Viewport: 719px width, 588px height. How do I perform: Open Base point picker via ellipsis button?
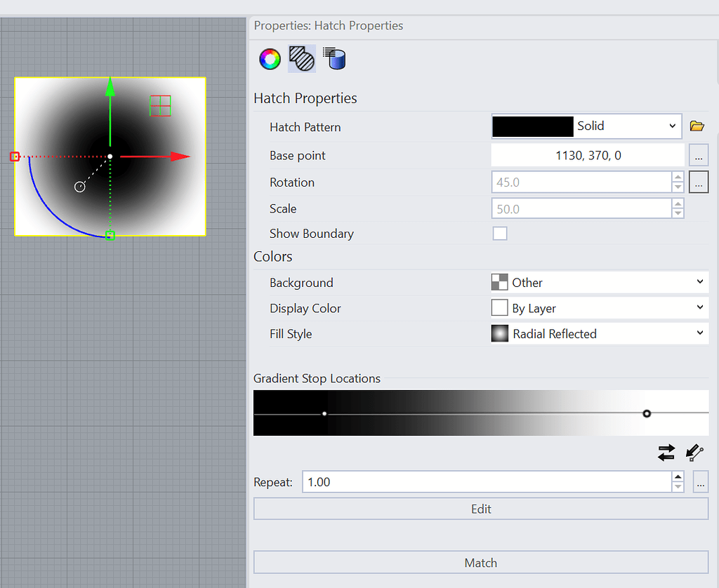tap(699, 155)
